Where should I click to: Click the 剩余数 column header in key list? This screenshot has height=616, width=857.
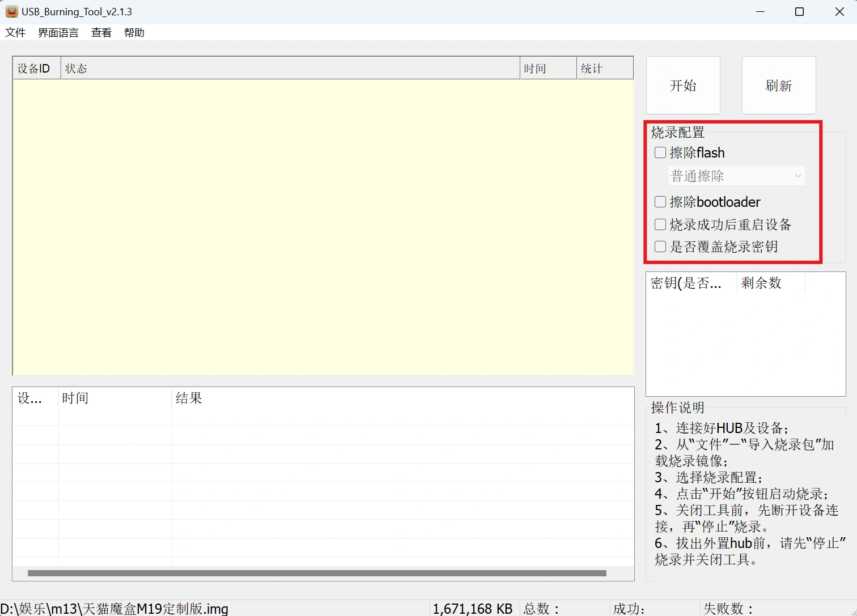click(770, 283)
